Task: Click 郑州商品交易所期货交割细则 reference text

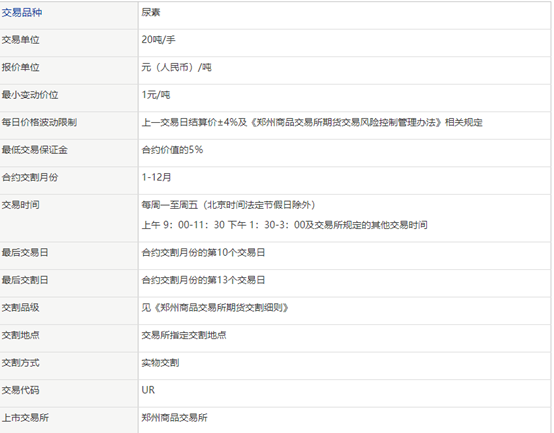Action: click(221, 308)
